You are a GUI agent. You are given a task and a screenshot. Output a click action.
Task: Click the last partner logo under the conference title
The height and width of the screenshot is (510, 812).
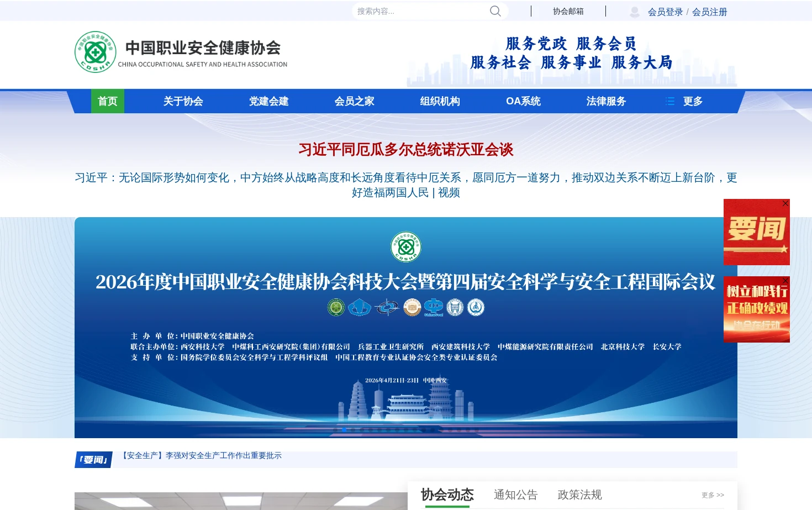point(476,307)
